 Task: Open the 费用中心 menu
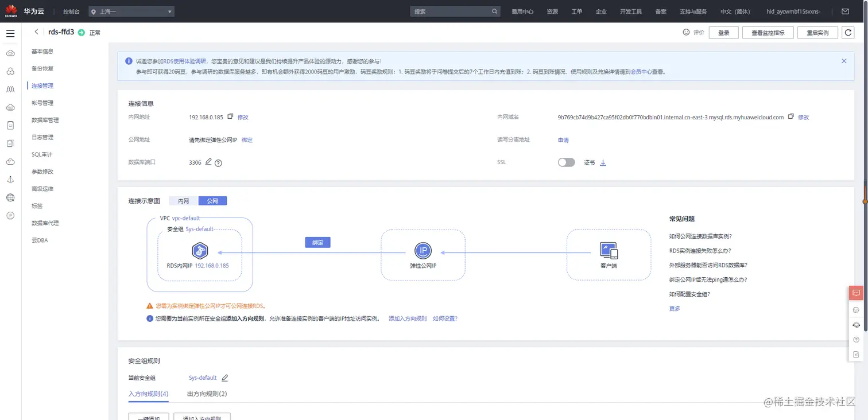point(522,11)
